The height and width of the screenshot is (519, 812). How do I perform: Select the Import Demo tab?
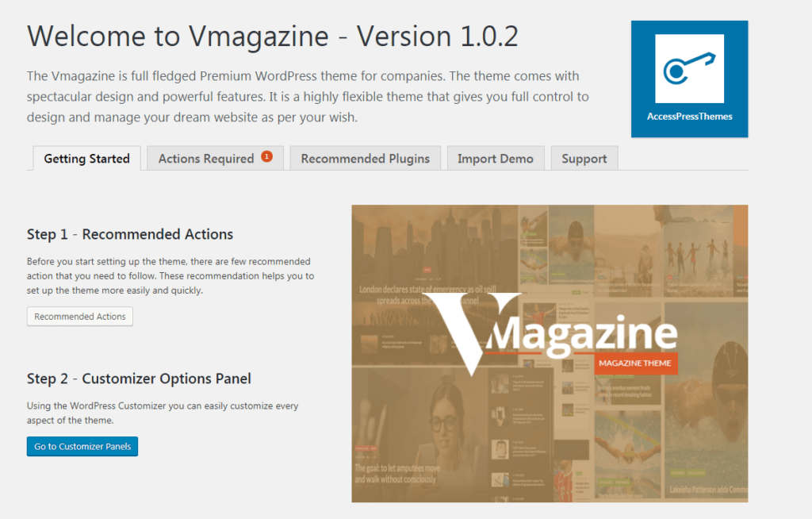point(496,158)
